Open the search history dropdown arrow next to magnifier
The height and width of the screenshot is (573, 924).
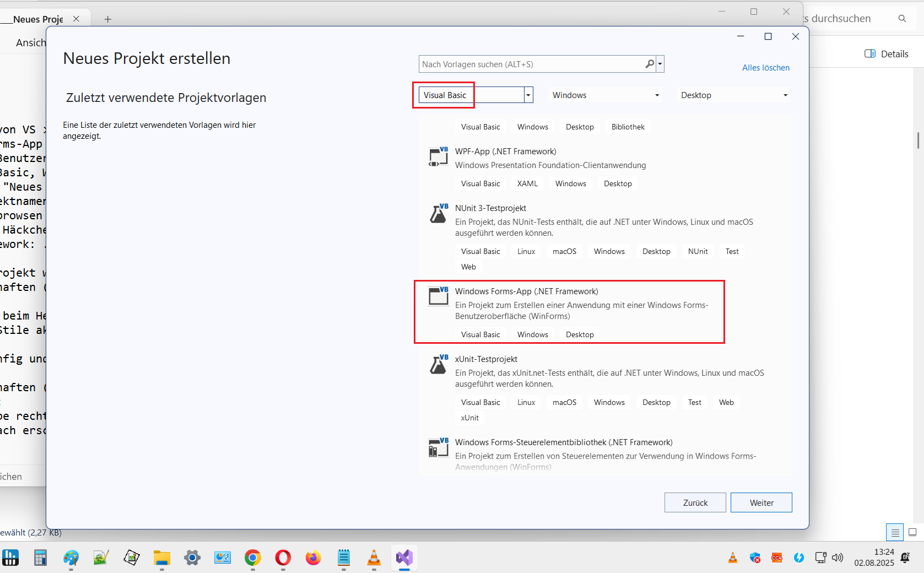[x=660, y=64]
